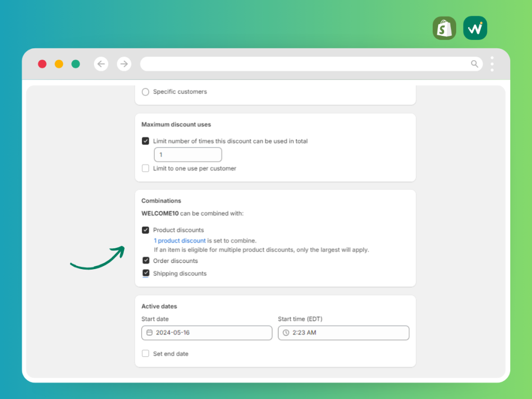Click the clock icon in Start time field
The width and height of the screenshot is (532, 399).
pyautogui.click(x=286, y=332)
